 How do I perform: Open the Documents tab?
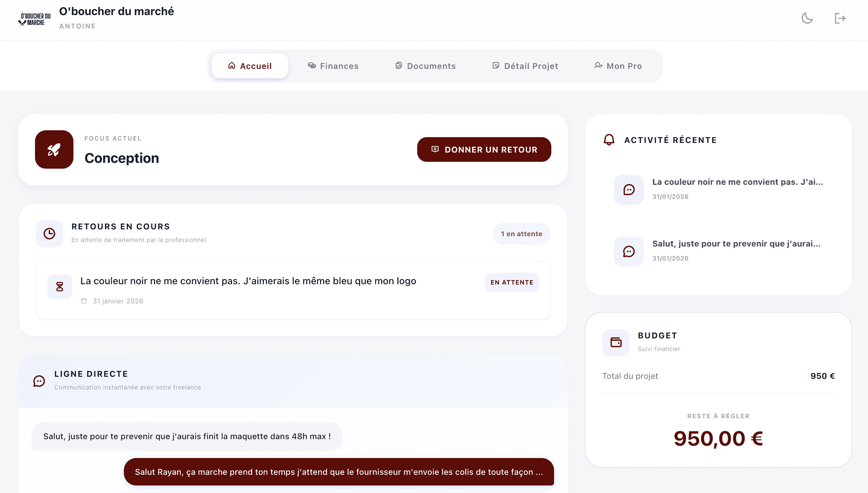pos(425,66)
